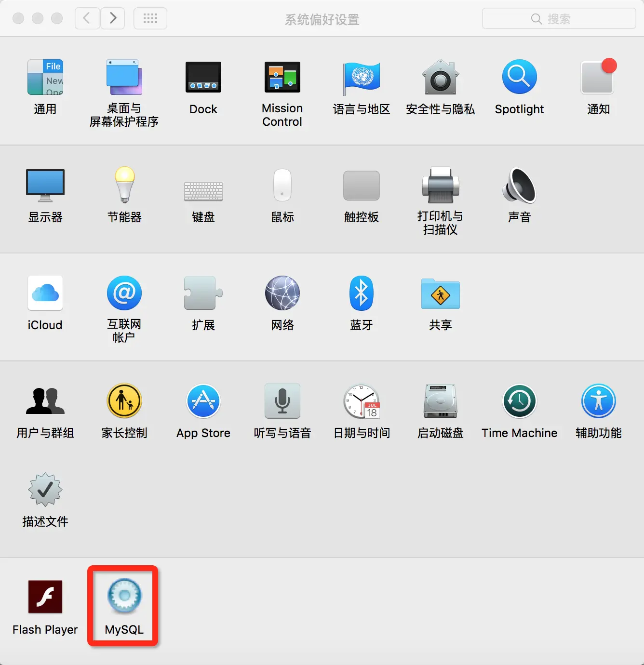This screenshot has height=665, width=644.
Task: Open Spotlight preferences
Action: pyautogui.click(x=519, y=77)
